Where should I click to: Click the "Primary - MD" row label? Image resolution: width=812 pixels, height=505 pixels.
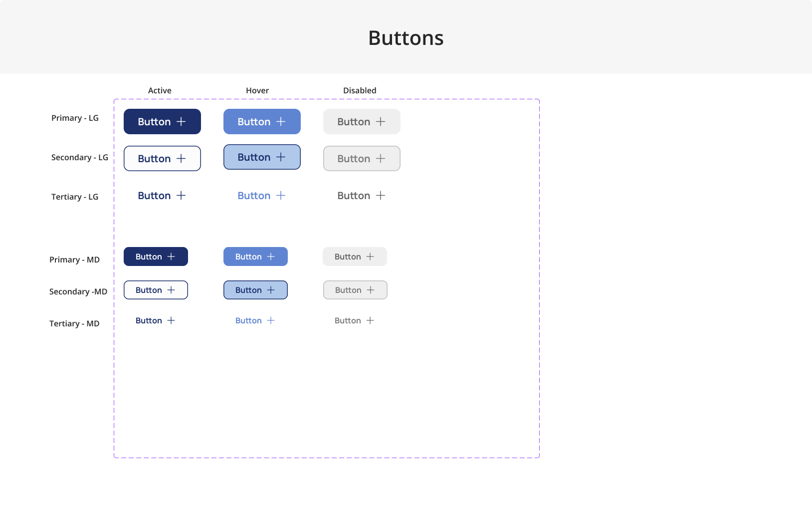click(74, 260)
